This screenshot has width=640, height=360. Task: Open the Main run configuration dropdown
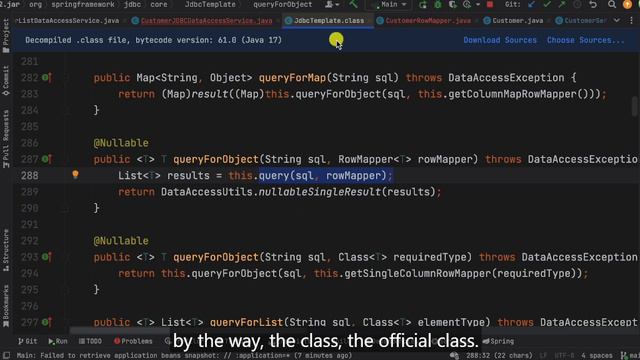(388, 4)
